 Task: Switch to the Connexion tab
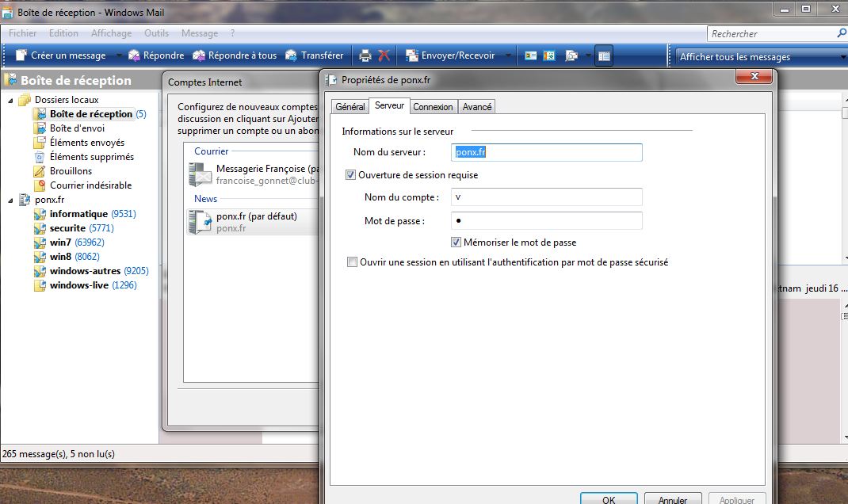433,107
